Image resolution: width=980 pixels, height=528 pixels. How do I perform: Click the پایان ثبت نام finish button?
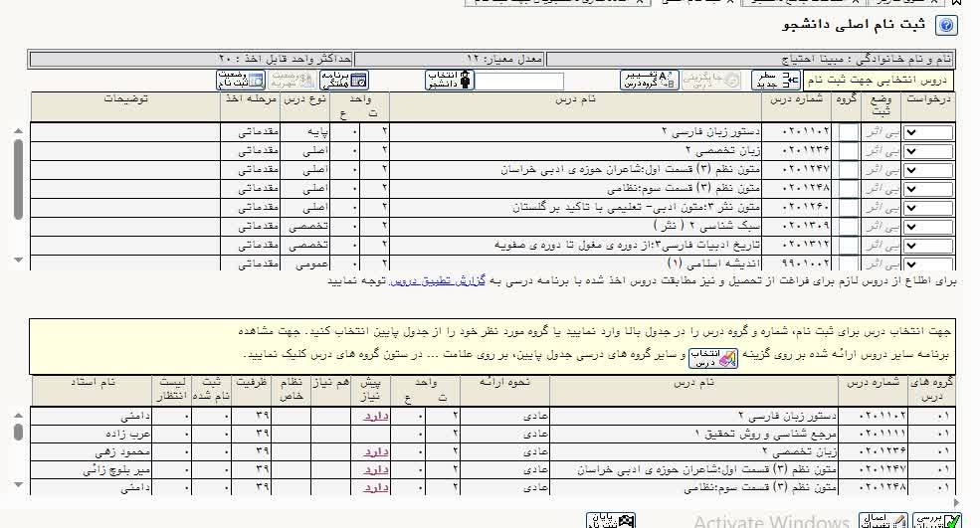tap(611, 520)
